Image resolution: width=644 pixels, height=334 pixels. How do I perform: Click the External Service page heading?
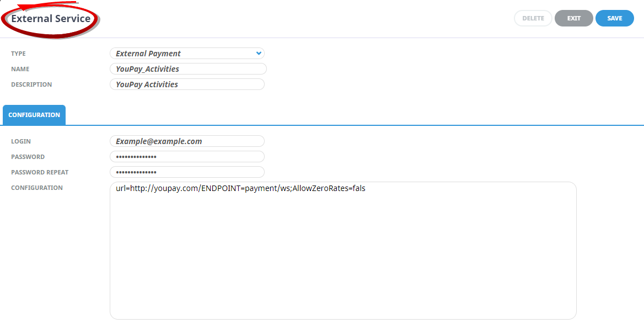[51, 19]
